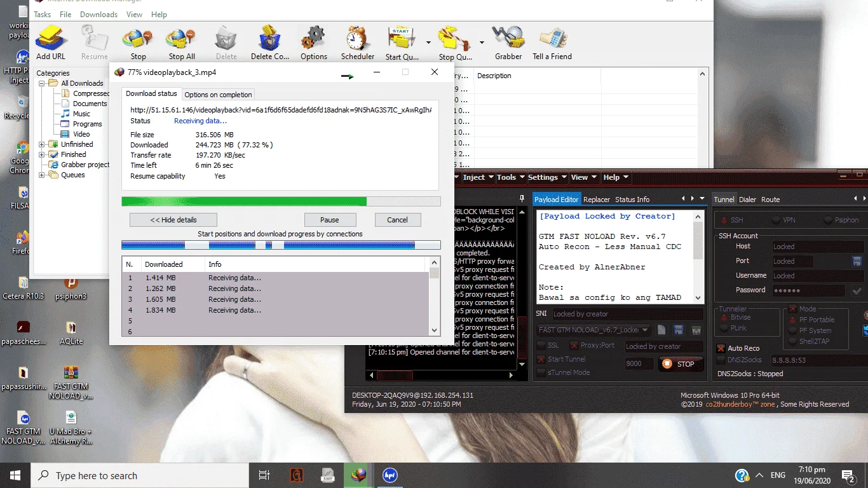Viewport: 868px width, 488px height.
Task: Open the Stop Queue dropdown arrow
Action: (482, 43)
